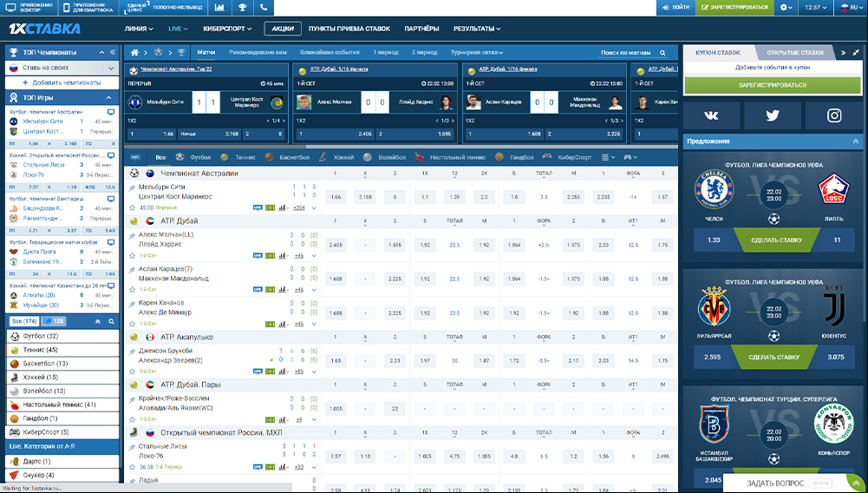The height and width of the screenshot is (493, 868).
Task: Open the ПАРТНЁРЫ menu item
Action: 421,29
